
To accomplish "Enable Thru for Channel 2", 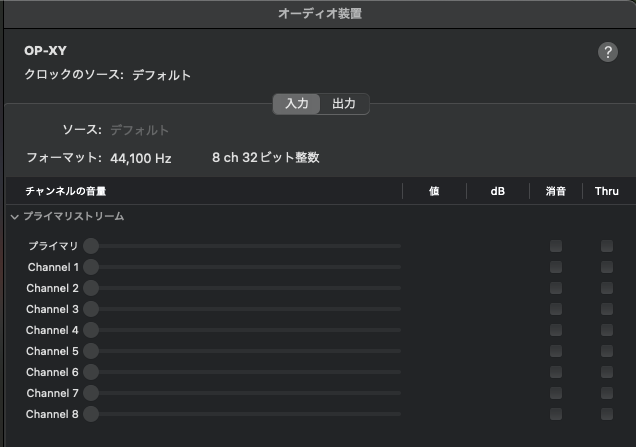I will (607, 288).
